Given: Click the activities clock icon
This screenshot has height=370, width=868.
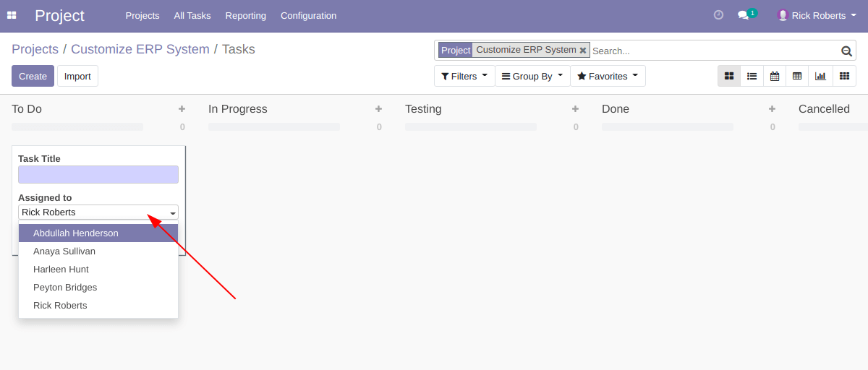Looking at the screenshot, I should [x=718, y=15].
